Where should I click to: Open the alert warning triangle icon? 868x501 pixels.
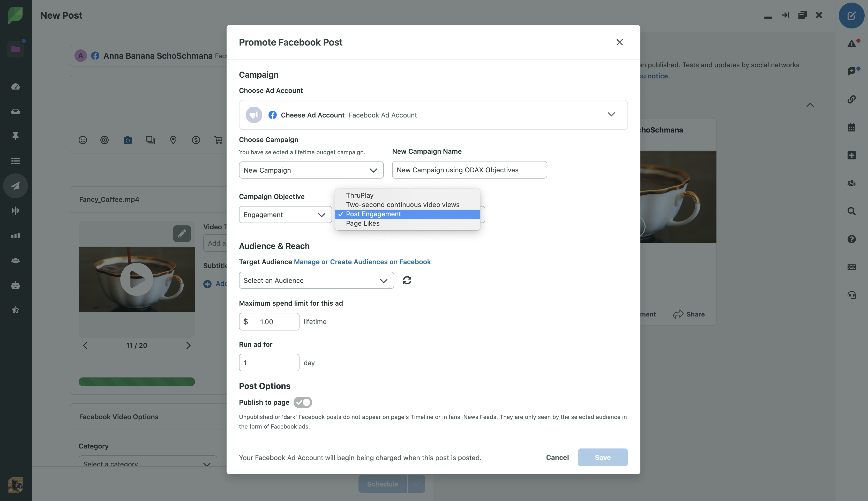point(851,43)
